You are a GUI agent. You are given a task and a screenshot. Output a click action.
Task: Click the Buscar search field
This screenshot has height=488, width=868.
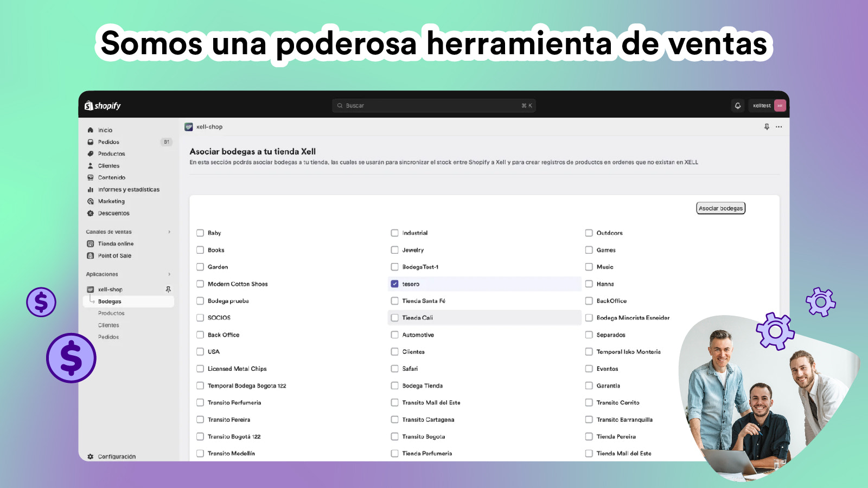434,106
